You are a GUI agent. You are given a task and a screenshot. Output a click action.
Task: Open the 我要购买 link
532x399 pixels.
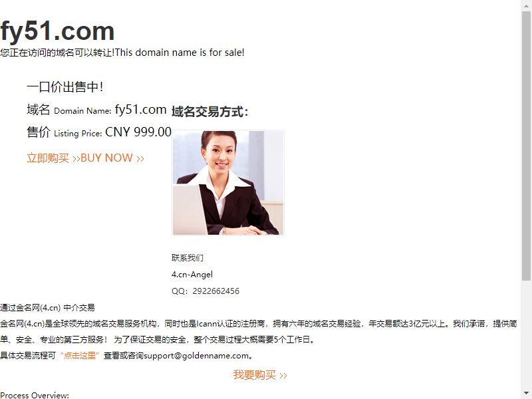260,375
